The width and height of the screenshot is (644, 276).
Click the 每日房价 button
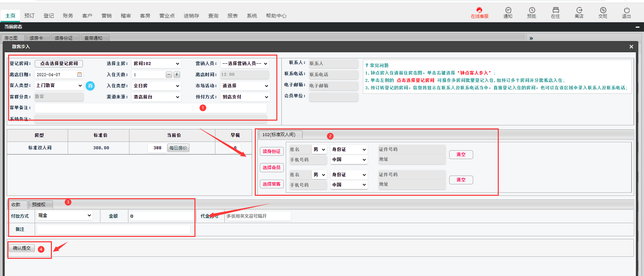tap(178, 148)
